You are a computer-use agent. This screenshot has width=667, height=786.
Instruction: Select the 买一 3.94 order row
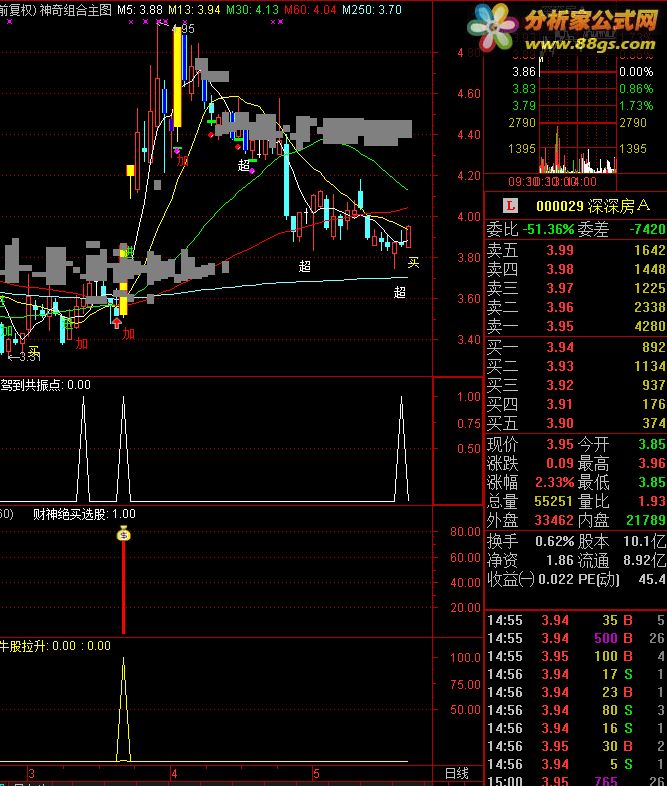click(576, 347)
